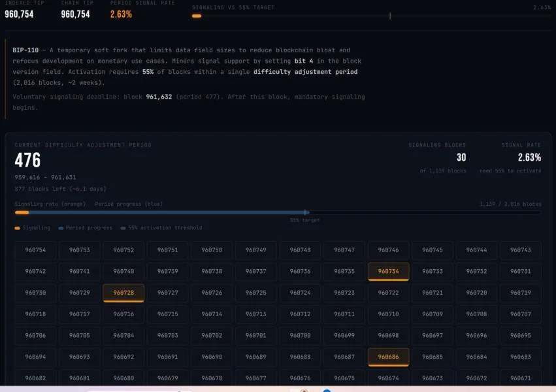The image size is (556, 392).
Task: Open block 960743 cell
Action: (521, 250)
